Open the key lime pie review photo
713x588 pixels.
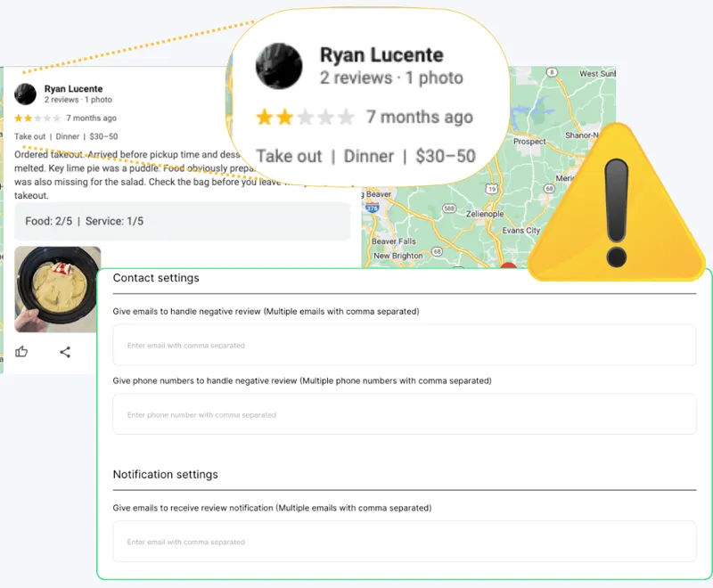click(x=57, y=290)
